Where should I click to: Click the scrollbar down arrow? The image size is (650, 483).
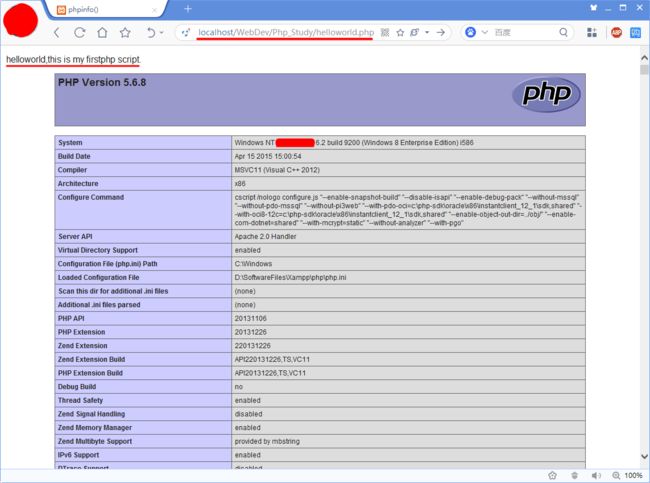tap(644, 456)
